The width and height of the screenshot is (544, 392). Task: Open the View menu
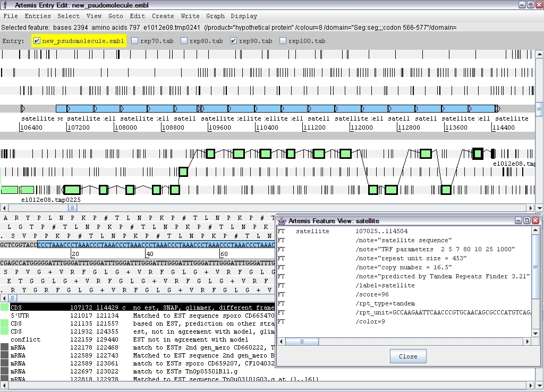click(x=93, y=16)
